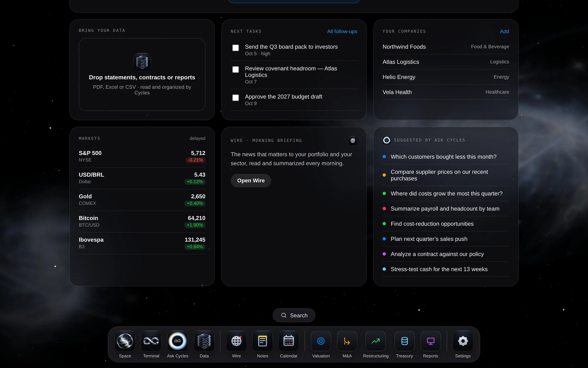
Task: Open Ask Cycles in the dock
Action: pos(178,341)
